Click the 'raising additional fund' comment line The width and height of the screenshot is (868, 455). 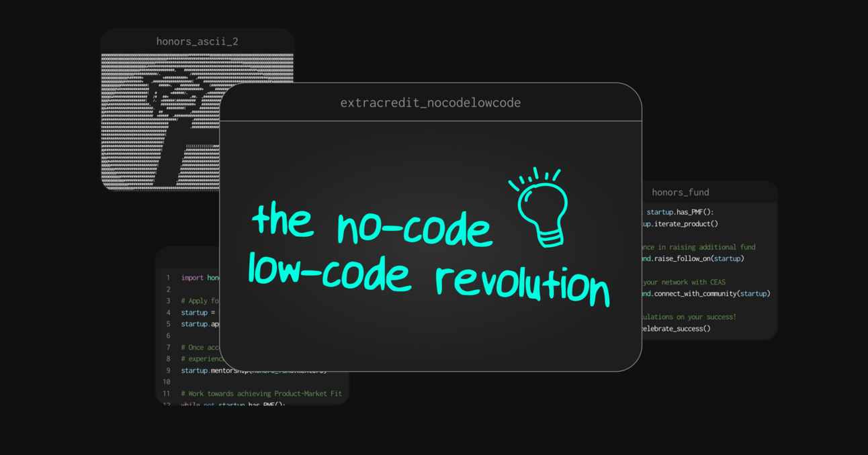[699, 247]
